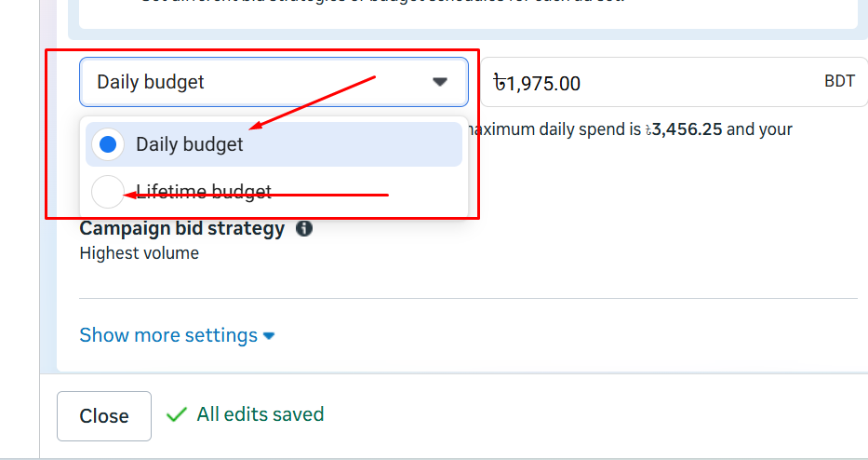Choose the Lifetime budget menu option label
Screen dimensions: 868x460
coord(205,192)
